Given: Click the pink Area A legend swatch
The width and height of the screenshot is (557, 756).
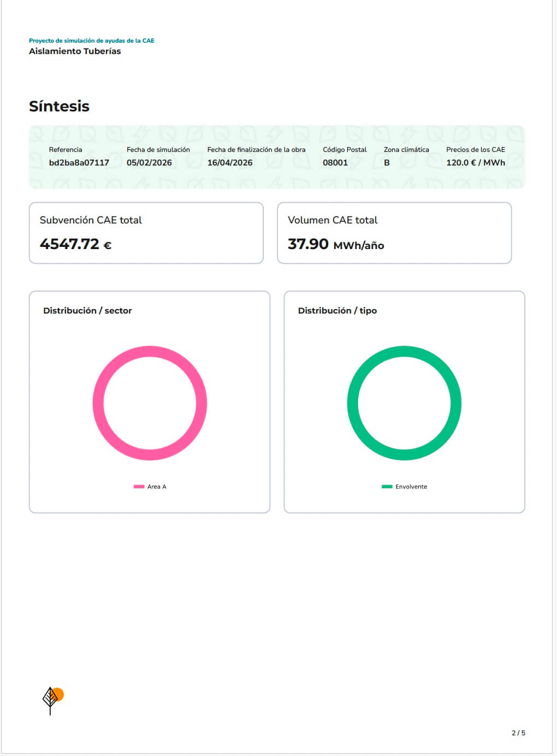Looking at the screenshot, I should click(x=139, y=487).
